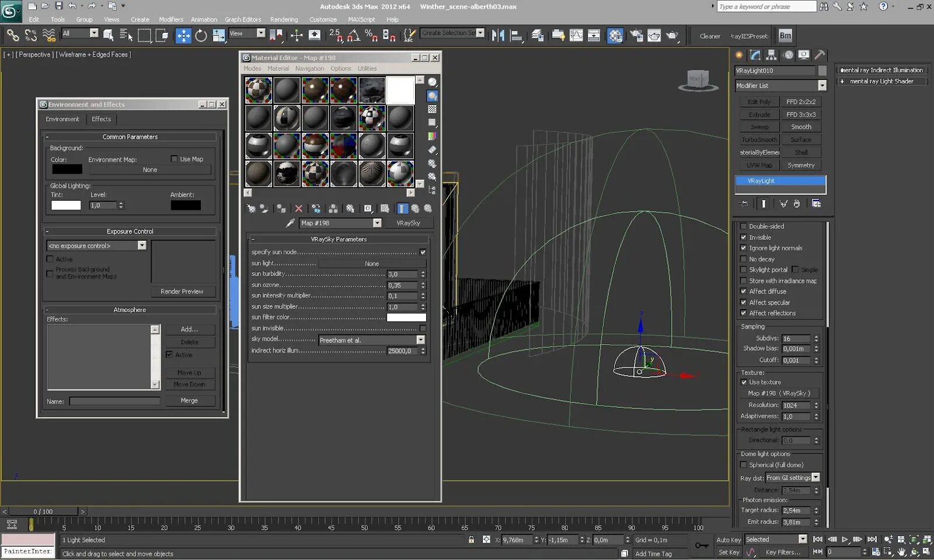The height and width of the screenshot is (560, 934).
Task: Click the sun turbidity value field
Action: coord(402,274)
